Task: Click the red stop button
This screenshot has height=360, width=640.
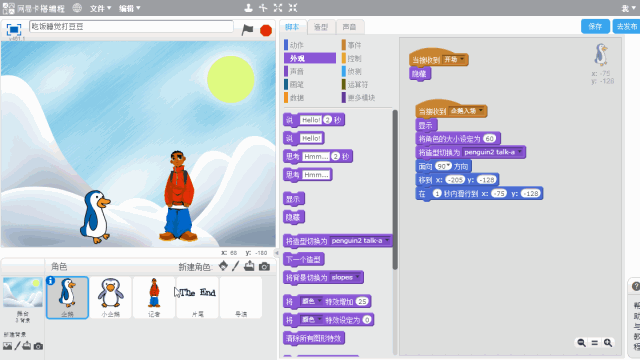Action: (x=266, y=30)
